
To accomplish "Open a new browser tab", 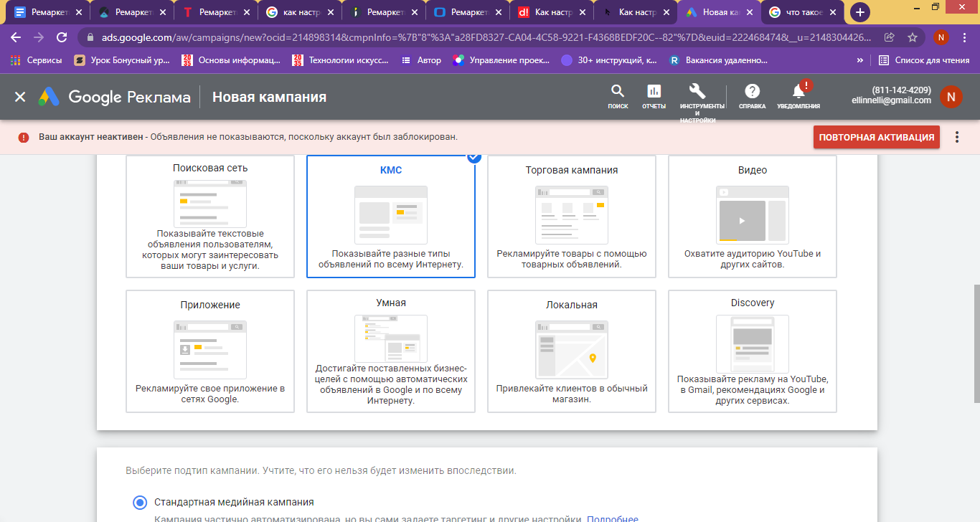I will pos(859,12).
